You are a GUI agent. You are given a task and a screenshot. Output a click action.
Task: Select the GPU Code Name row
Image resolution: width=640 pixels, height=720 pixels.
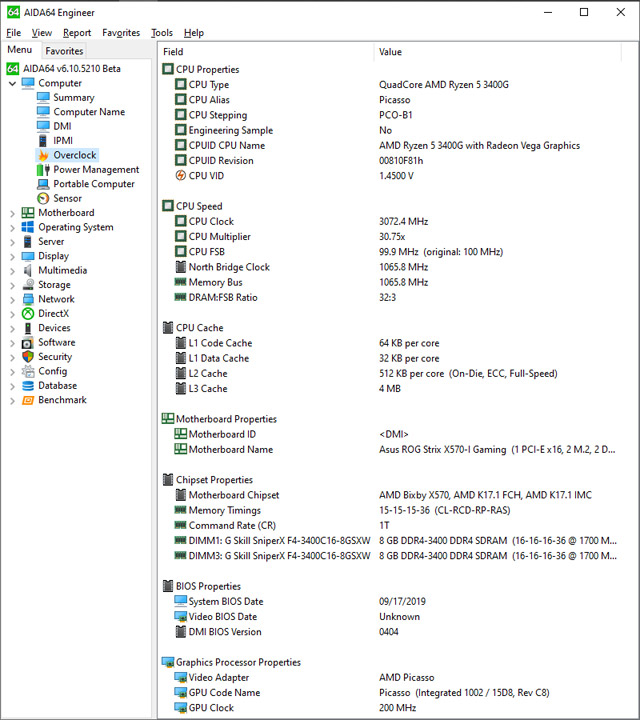[x=396, y=692]
